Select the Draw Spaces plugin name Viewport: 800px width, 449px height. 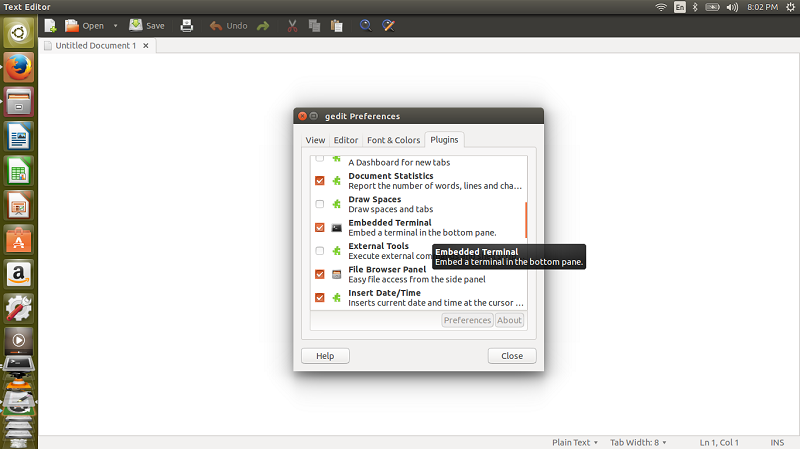[x=374, y=199]
